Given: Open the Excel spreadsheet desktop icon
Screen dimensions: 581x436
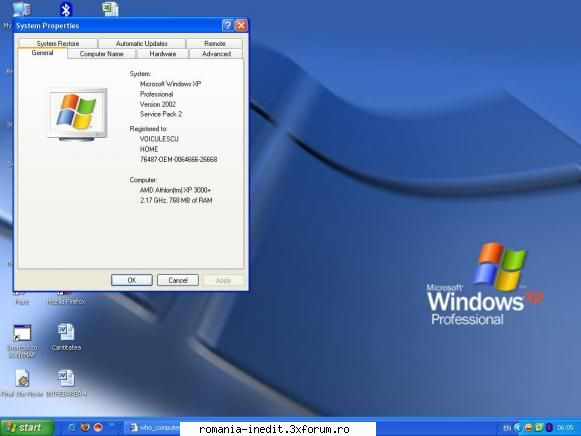Looking at the screenshot, I should pyautogui.click(x=110, y=9).
